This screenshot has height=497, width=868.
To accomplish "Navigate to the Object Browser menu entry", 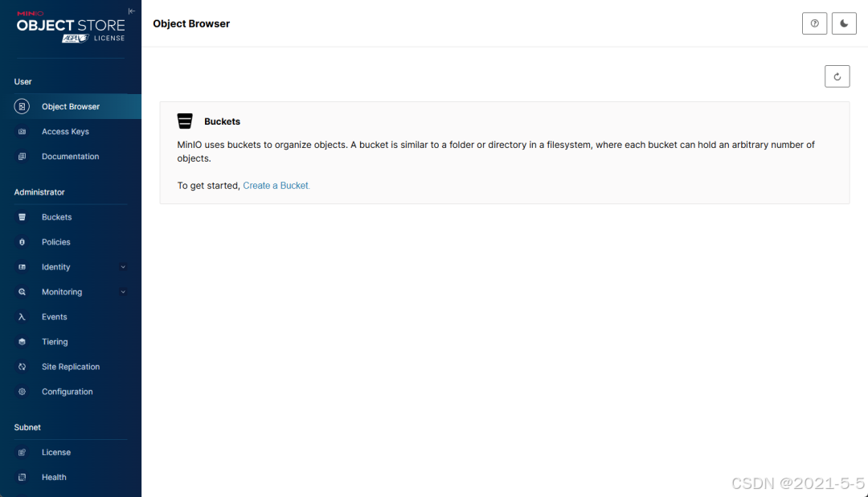I will (x=71, y=105).
